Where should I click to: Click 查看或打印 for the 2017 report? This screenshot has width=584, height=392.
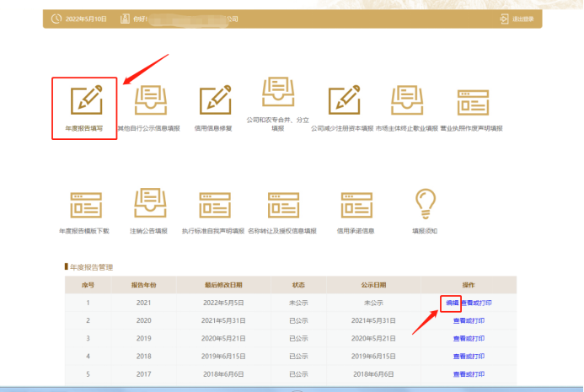pyautogui.click(x=469, y=374)
